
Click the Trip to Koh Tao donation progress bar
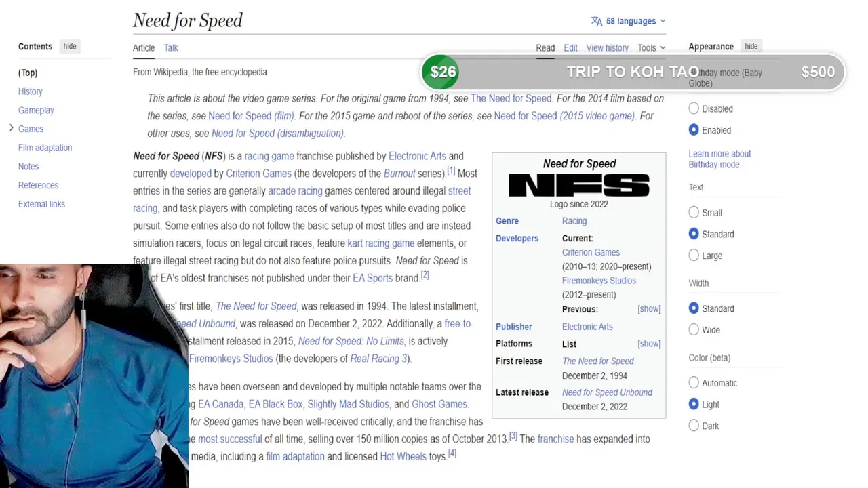pyautogui.click(x=632, y=72)
